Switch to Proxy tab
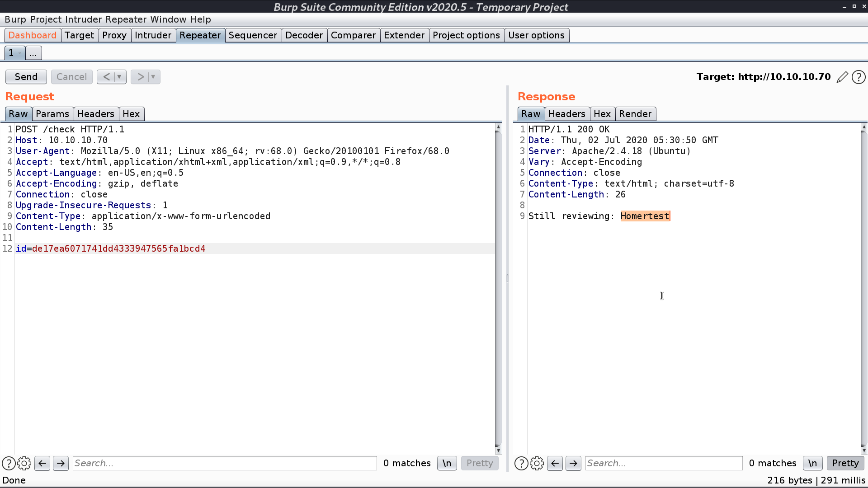 (114, 35)
